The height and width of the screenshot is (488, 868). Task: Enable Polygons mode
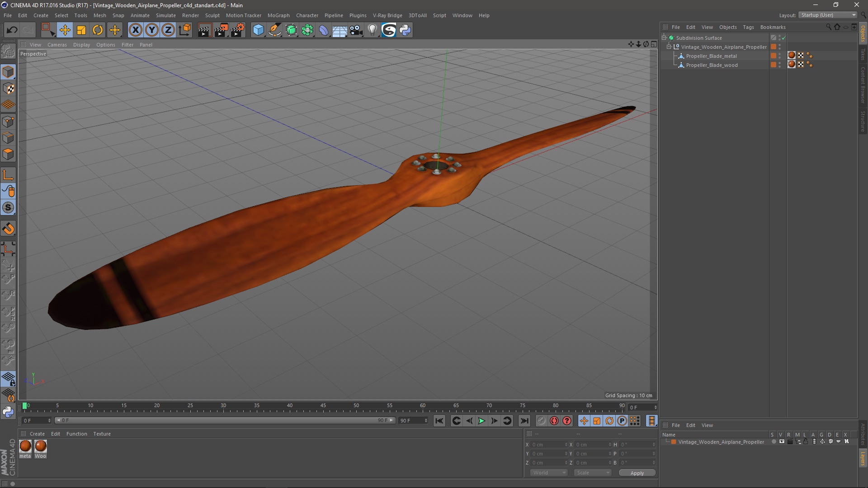8,154
